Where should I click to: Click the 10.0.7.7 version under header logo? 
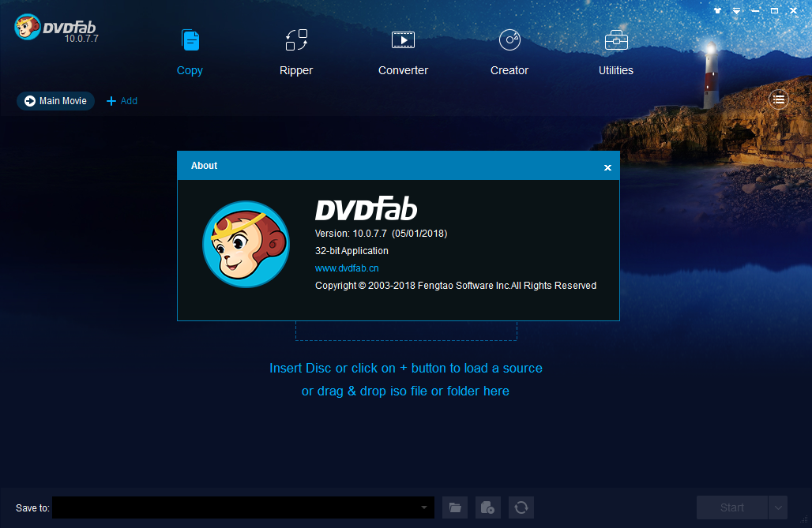[81, 39]
